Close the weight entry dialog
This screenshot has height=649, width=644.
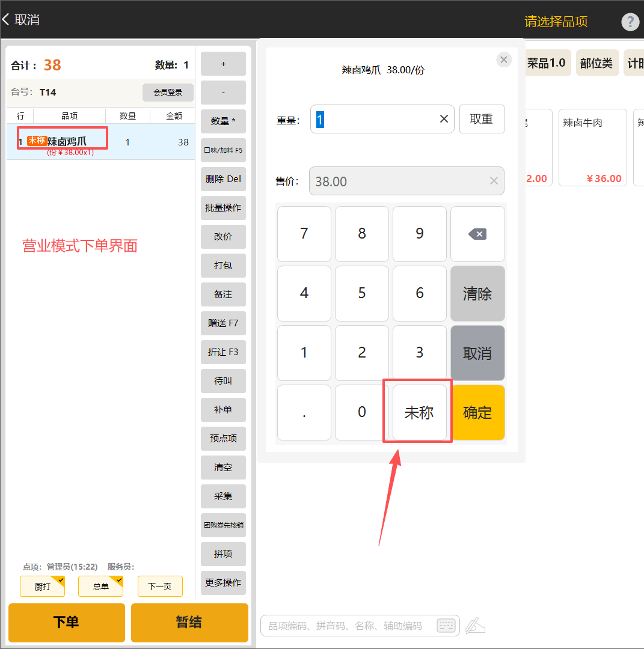coord(504,59)
